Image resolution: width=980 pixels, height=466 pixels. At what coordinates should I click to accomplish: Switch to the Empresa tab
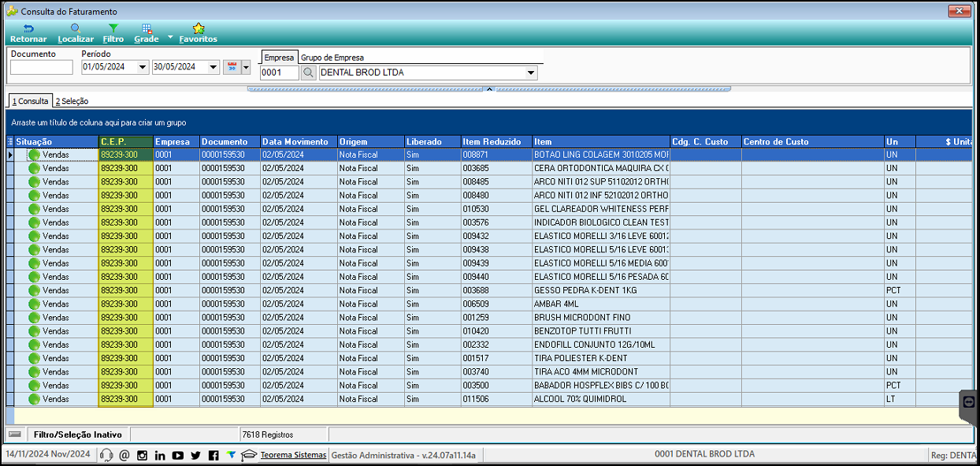pyautogui.click(x=279, y=58)
